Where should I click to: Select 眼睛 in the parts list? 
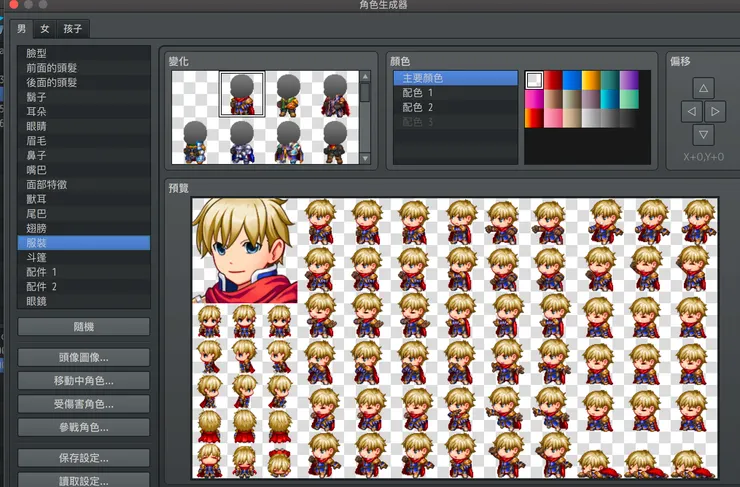(x=84, y=126)
